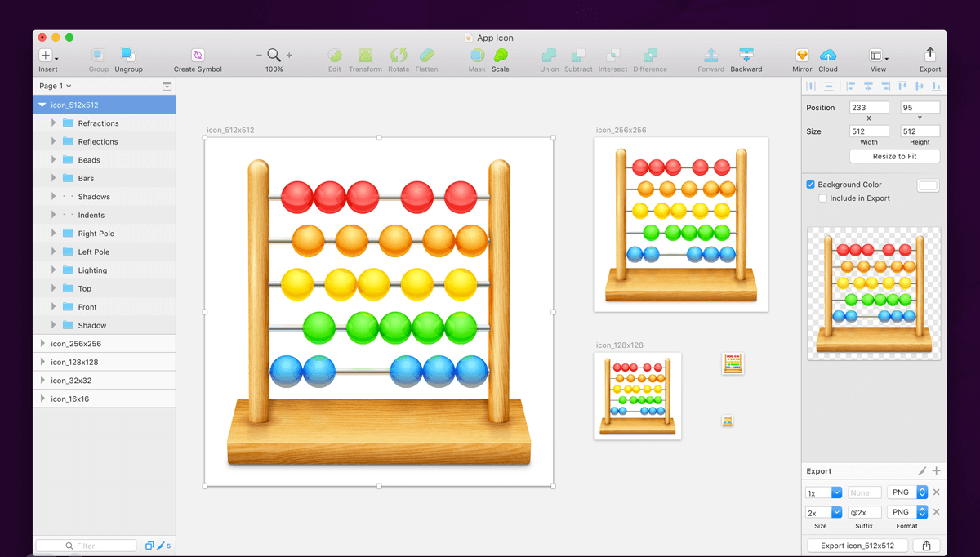Expand the Refractions layer group
Screen dimensions: 980x557
54,123
